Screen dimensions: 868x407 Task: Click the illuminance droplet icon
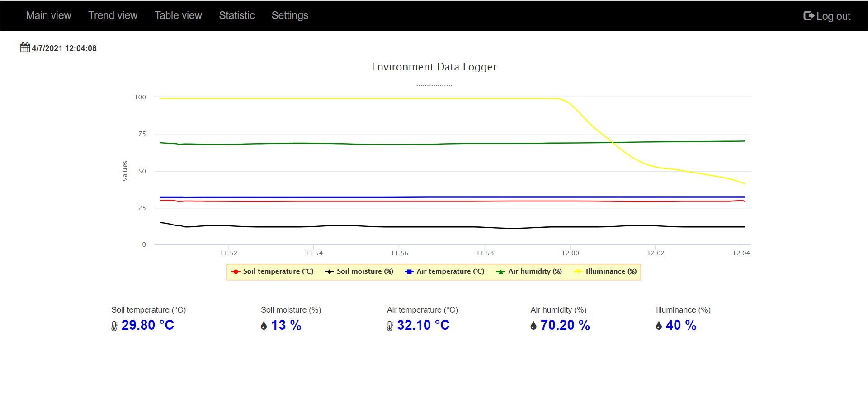click(659, 326)
